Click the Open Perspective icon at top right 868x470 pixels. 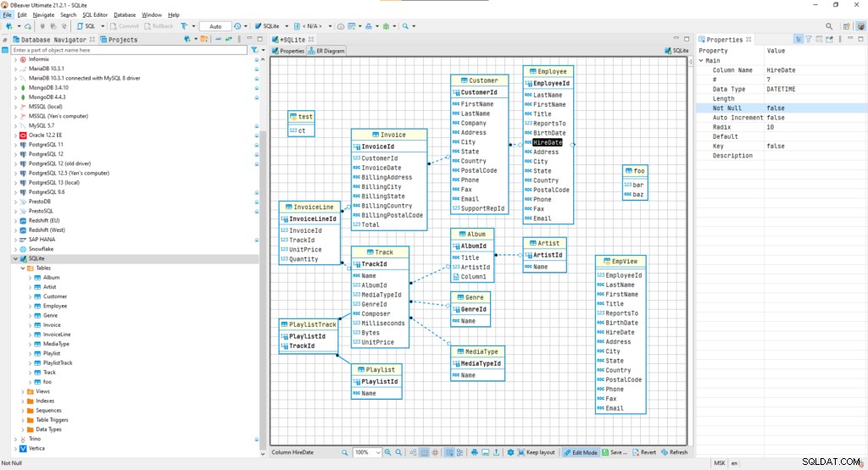[x=847, y=26]
